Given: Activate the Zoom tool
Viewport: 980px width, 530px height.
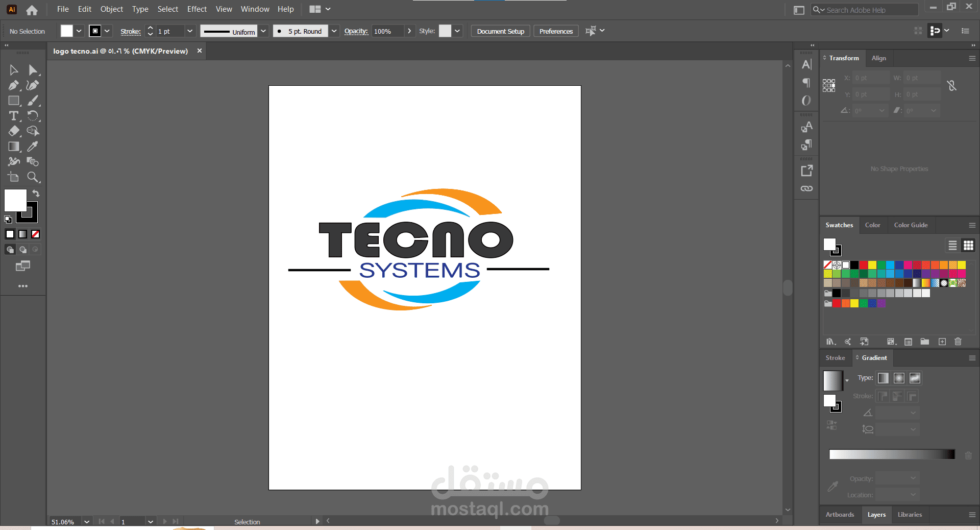Looking at the screenshot, I should (33, 177).
